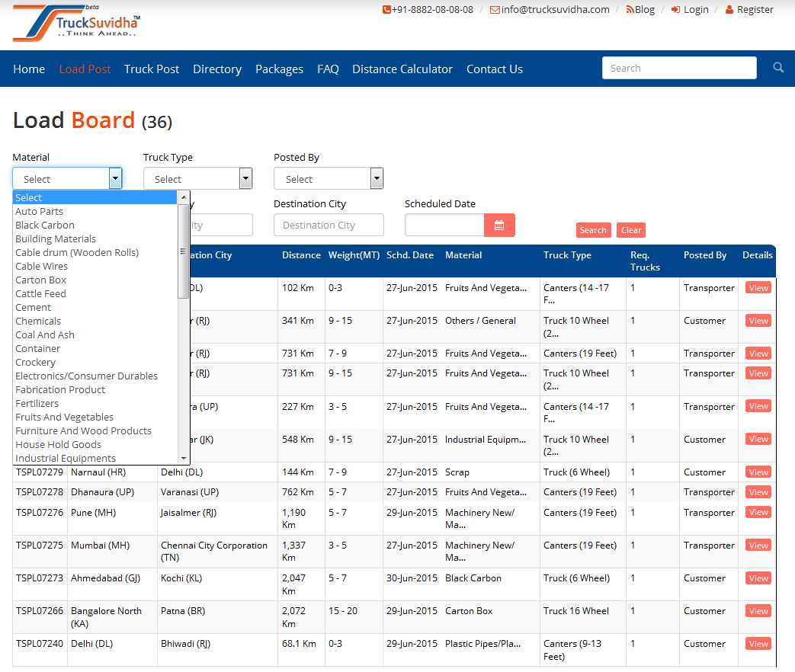Go to Distance Calculator page

pos(402,69)
